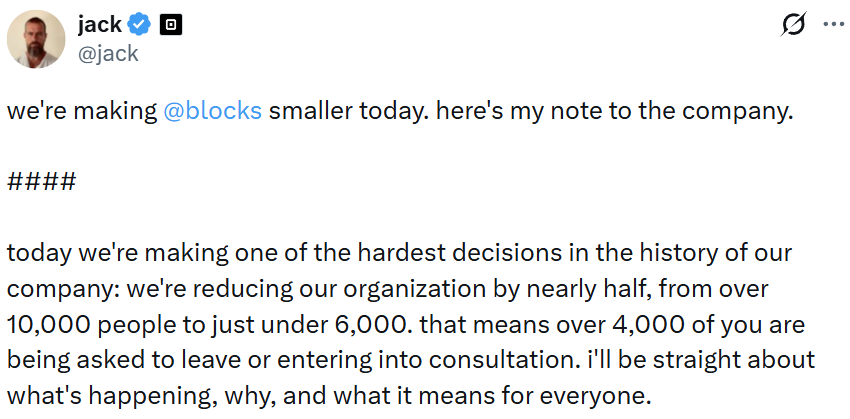Follow the @blocks mention link
Image resolution: width=850 pixels, height=419 pixels.
[212, 110]
